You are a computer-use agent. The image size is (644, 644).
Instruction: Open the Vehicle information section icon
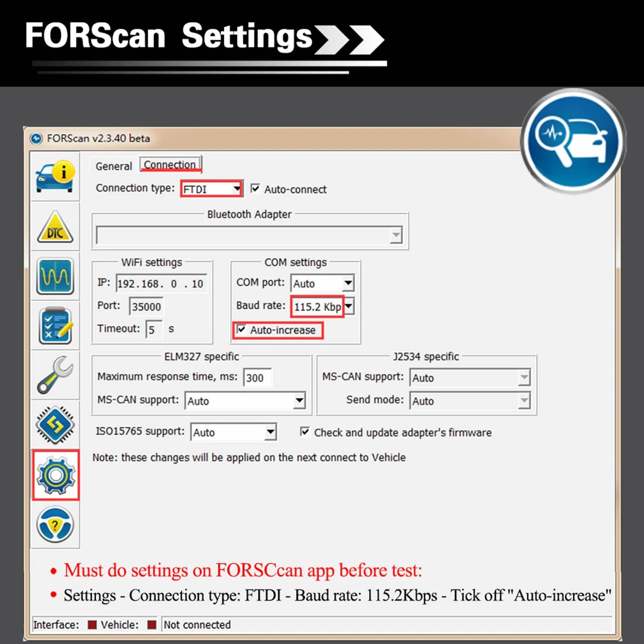(55, 177)
